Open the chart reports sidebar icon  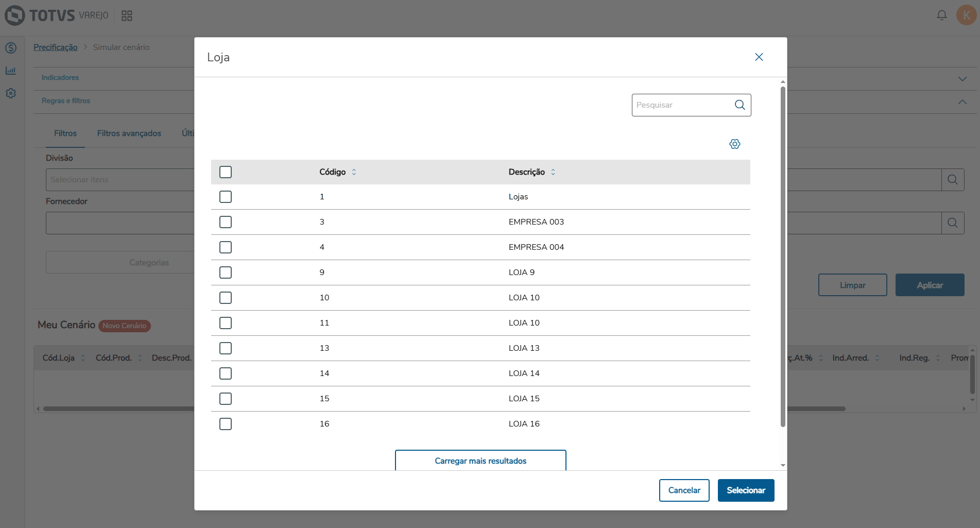(11, 71)
